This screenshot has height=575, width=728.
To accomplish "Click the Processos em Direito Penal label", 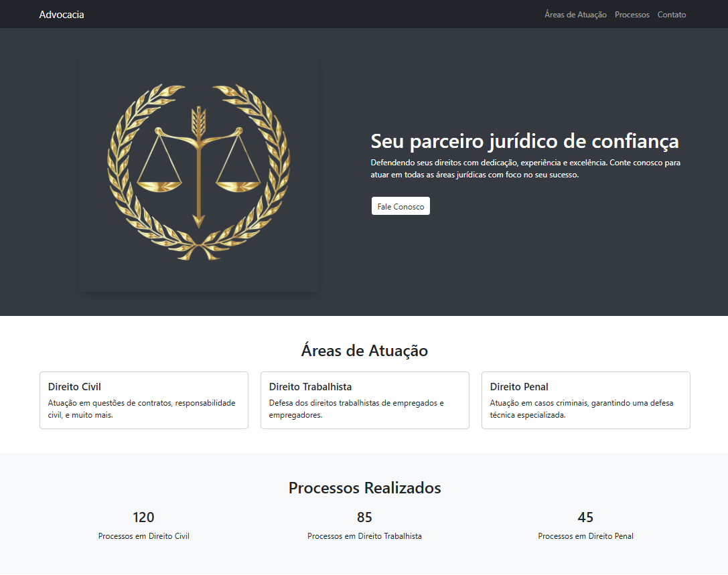I will pyautogui.click(x=585, y=536).
